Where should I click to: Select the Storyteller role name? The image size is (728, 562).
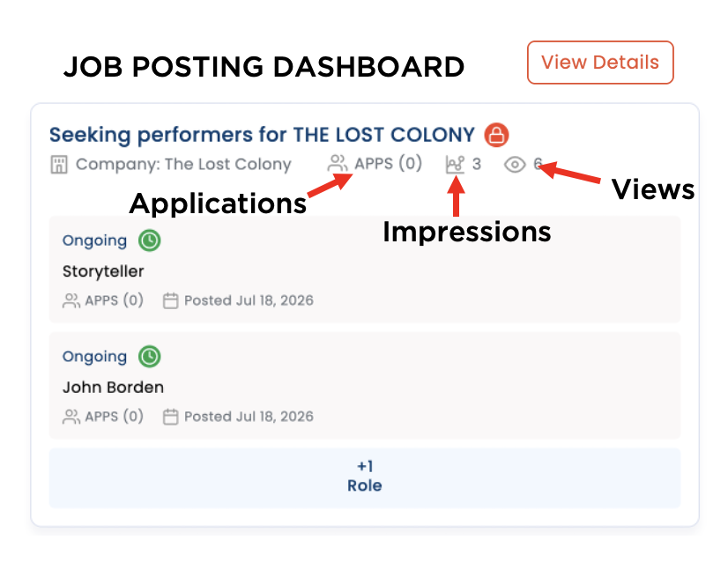point(103,271)
